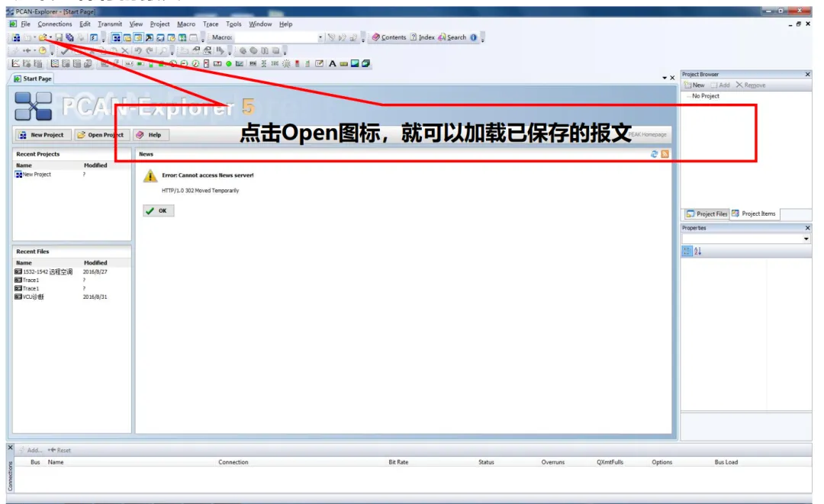Expand the macro toolbar overflow options arrow
The width and height of the screenshot is (824, 504).
coord(363,39)
